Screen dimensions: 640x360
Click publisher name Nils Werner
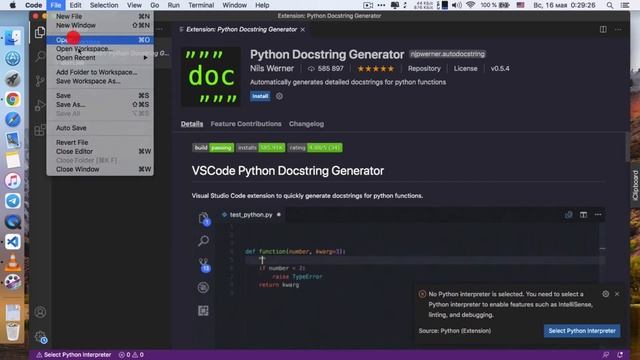(272, 69)
